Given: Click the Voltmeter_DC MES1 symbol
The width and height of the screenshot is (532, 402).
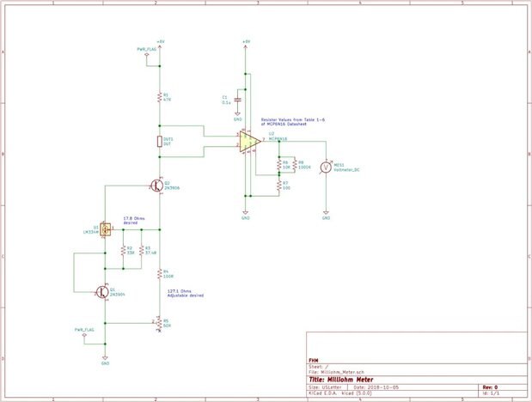Looking at the screenshot, I should tap(326, 167).
